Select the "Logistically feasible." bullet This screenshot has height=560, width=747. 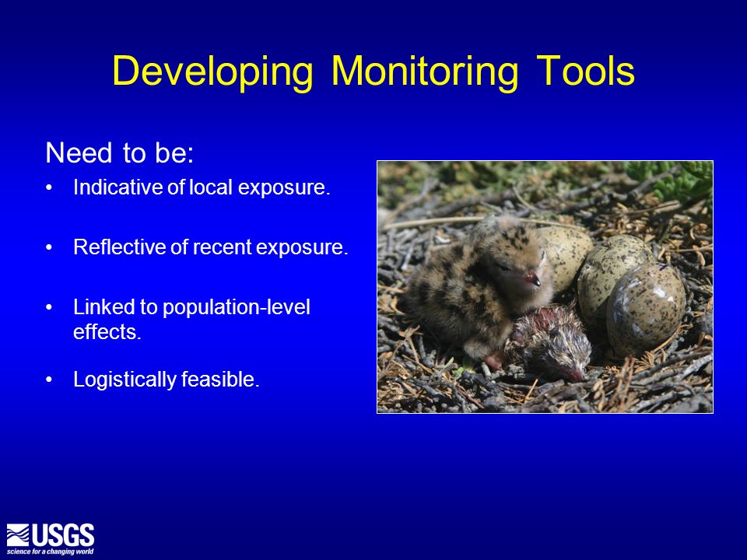(x=167, y=380)
